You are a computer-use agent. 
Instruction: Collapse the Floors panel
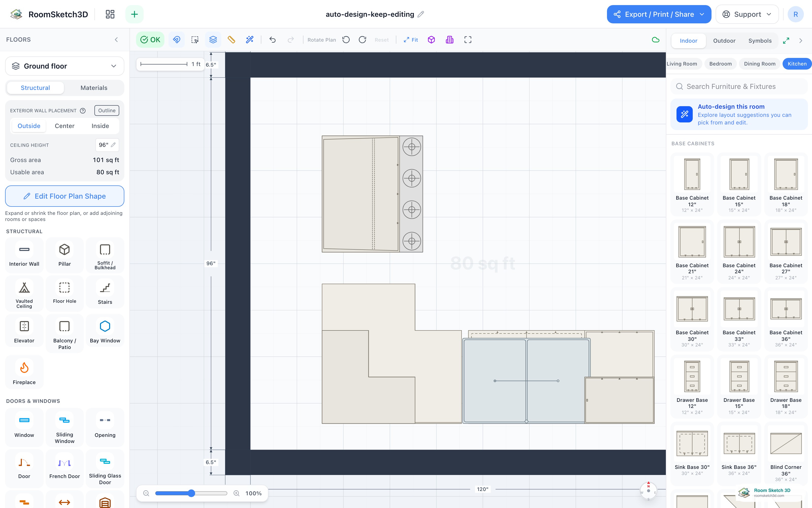tap(116, 40)
